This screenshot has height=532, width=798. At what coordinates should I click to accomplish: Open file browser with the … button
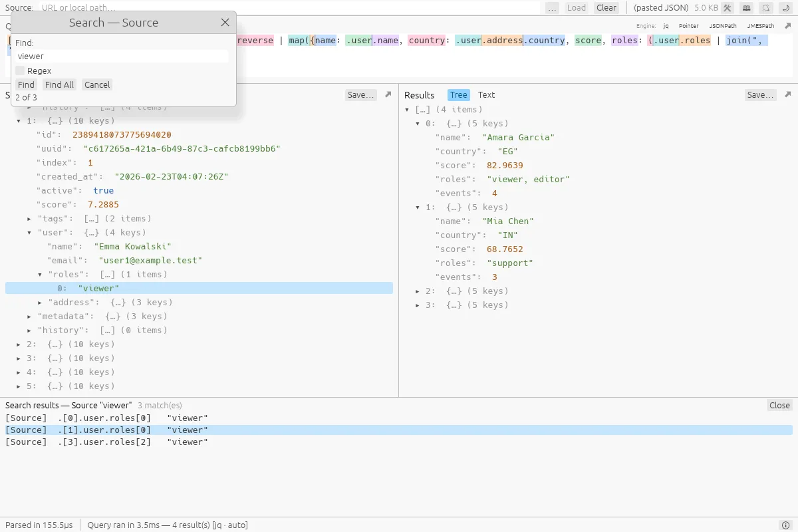coord(552,8)
